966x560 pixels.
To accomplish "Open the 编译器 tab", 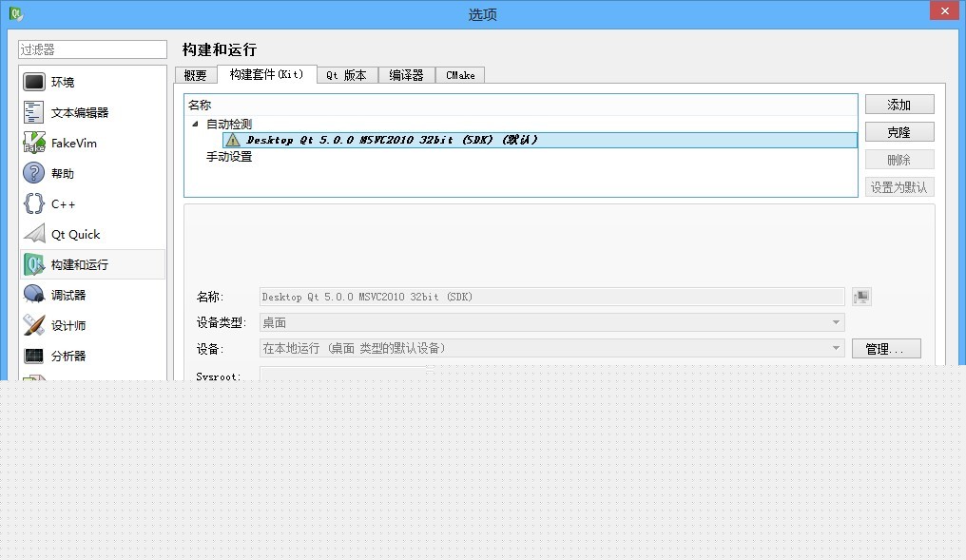I will [406, 74].
